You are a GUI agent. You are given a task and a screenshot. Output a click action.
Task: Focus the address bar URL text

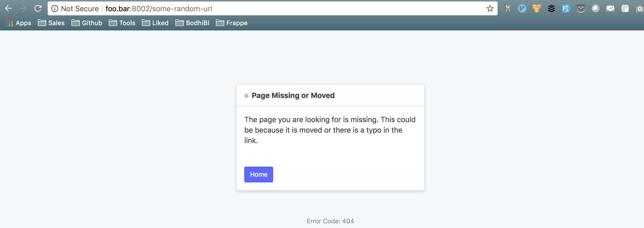tap(159, 9)
